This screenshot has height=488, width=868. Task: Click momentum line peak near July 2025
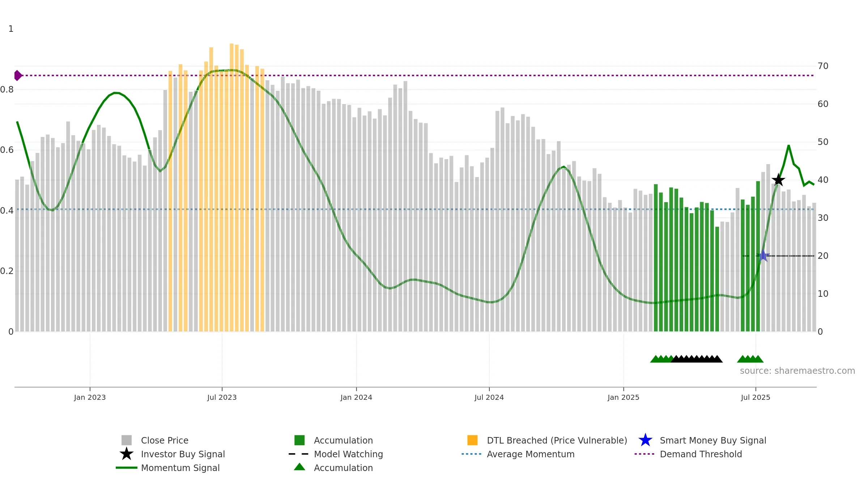coord(788,145)
